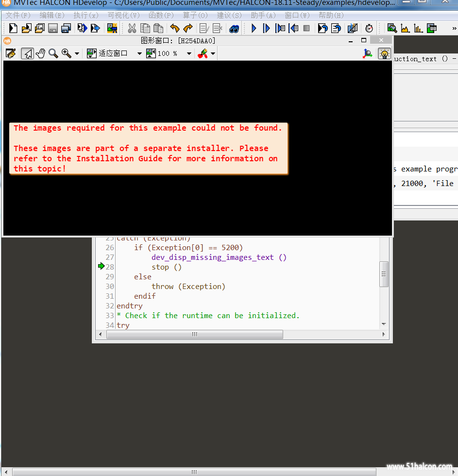
Task: Open the 可视化(V) menu
Action: (123, 15)
